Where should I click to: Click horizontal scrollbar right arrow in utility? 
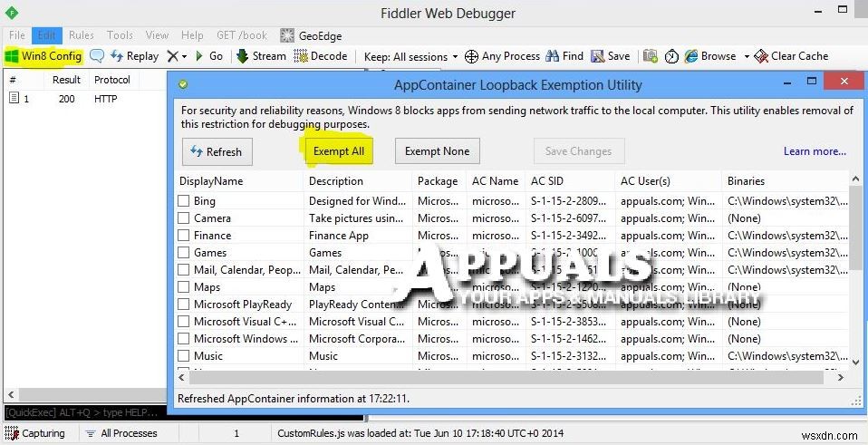[841, 377]
